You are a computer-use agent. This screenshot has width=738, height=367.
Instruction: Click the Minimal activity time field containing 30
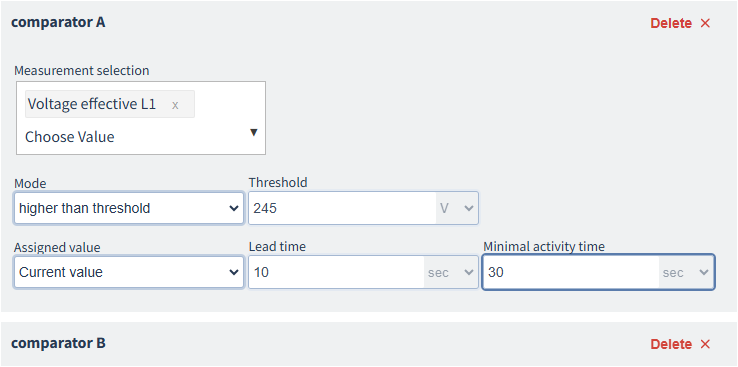pos(571,272)
